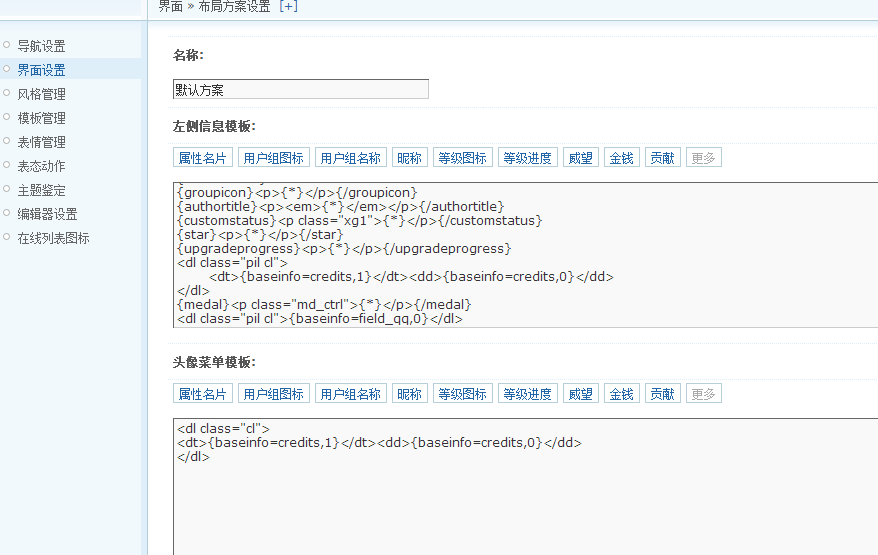
Task: Insert 等级图标 tag in 左侧信息模板
Action: click(x=463, y=158)
